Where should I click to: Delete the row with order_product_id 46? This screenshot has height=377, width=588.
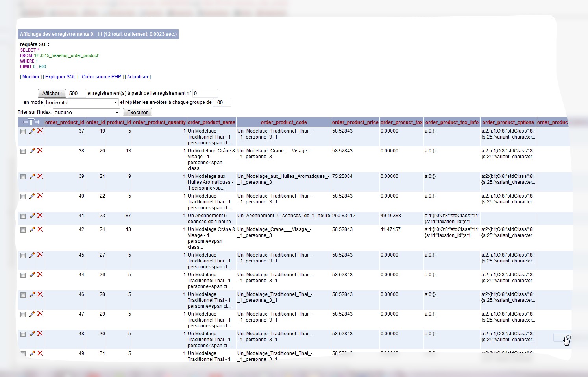pyautogui.click(x=40, y=294)
